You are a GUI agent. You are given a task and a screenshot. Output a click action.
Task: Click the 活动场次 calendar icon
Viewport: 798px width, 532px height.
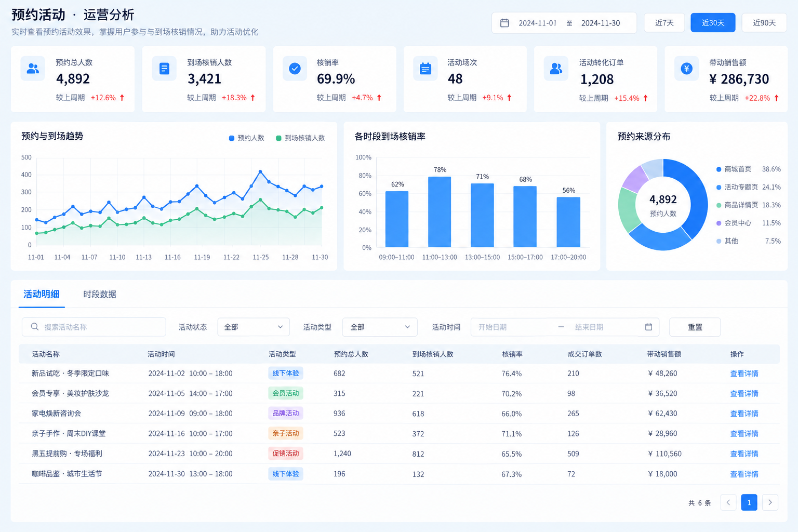tap(425, 68)
